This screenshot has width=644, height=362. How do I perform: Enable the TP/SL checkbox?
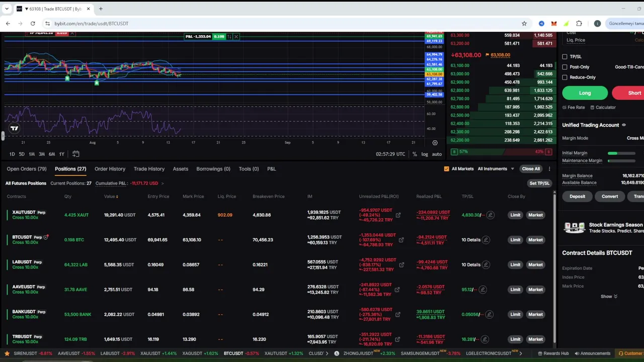click(x=565, y=57)
